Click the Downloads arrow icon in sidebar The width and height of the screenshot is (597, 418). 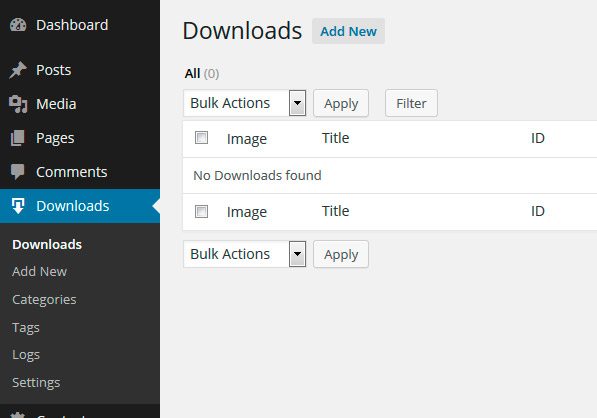[x=18, y=206]
